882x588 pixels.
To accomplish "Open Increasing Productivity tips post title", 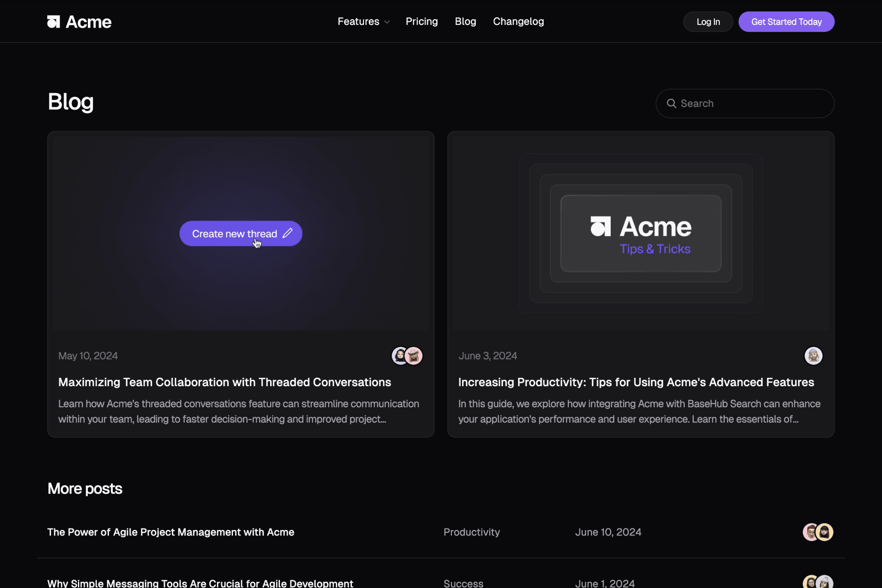I will pos(636,382).
